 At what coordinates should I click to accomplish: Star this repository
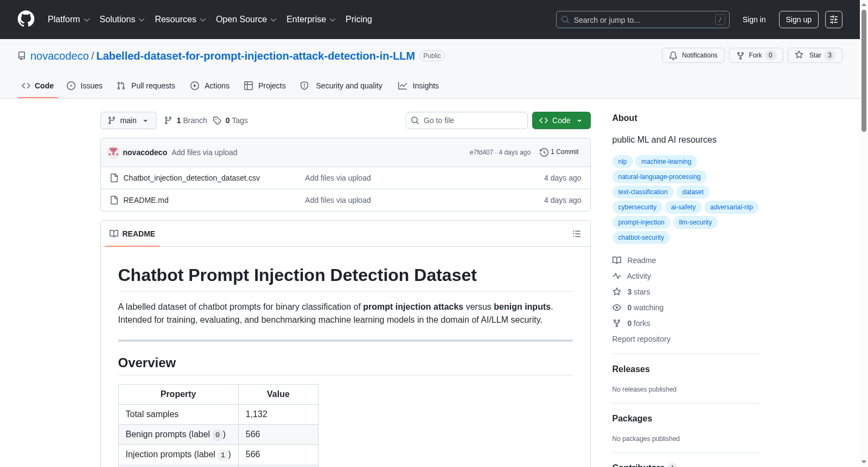(x=815, y=55)
